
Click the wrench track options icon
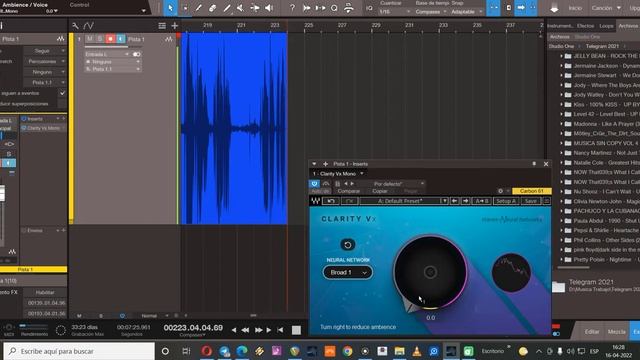point(76,26)
